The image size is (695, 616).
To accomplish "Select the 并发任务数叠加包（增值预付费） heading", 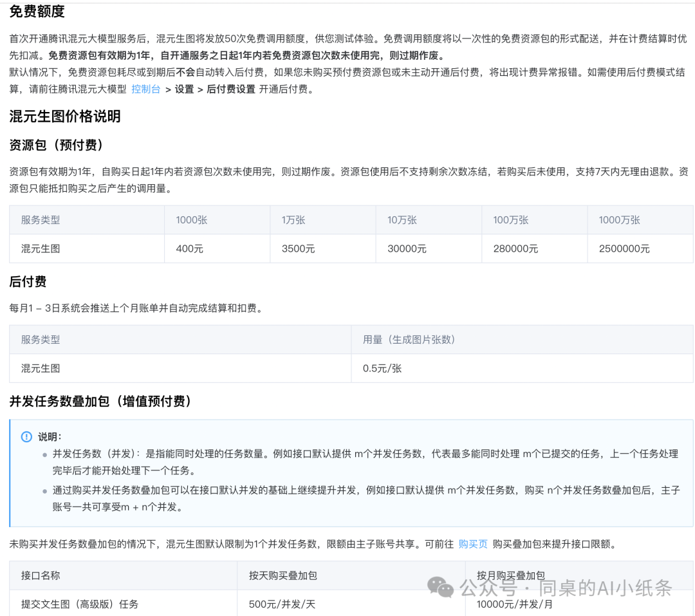I will pyautogui.click(x=101, y=402).
